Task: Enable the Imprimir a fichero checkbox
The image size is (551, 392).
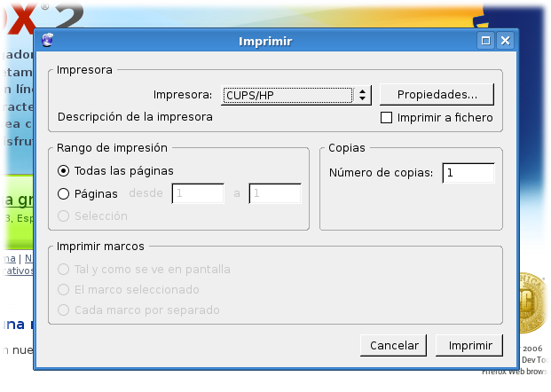Action: coord(386,117)
